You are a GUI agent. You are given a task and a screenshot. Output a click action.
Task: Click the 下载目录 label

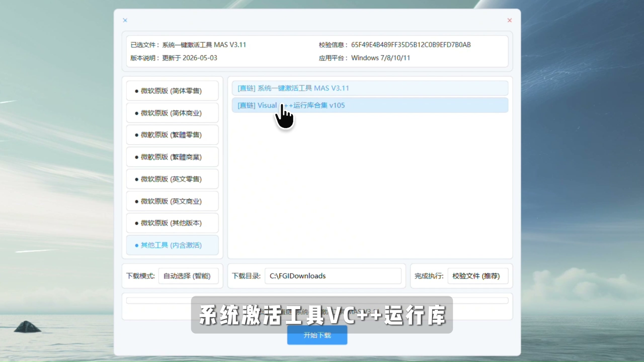click(x=246, y=276)
